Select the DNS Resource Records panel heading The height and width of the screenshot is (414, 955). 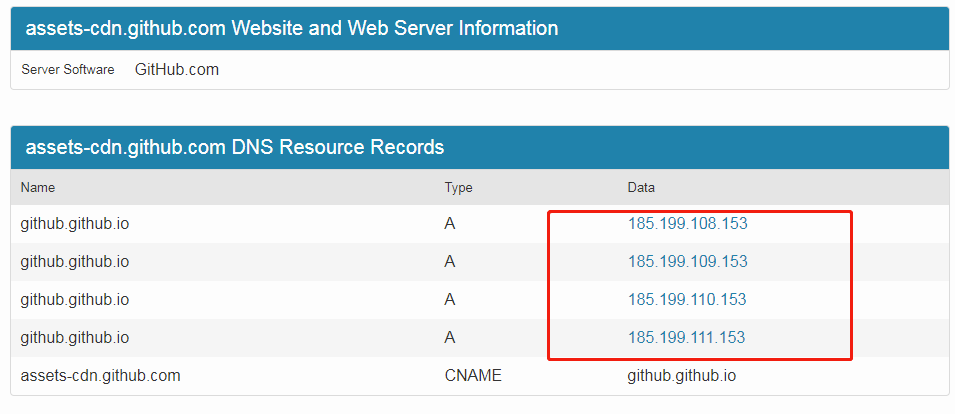(235, 148)
